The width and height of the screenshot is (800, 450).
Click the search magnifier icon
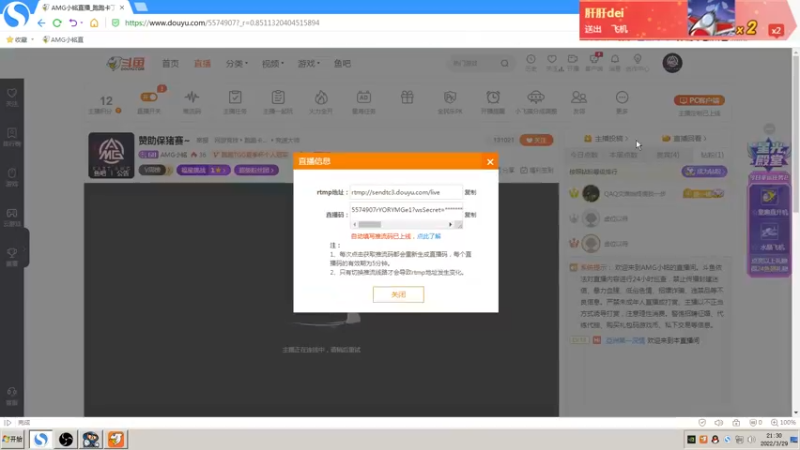point(505,63)
